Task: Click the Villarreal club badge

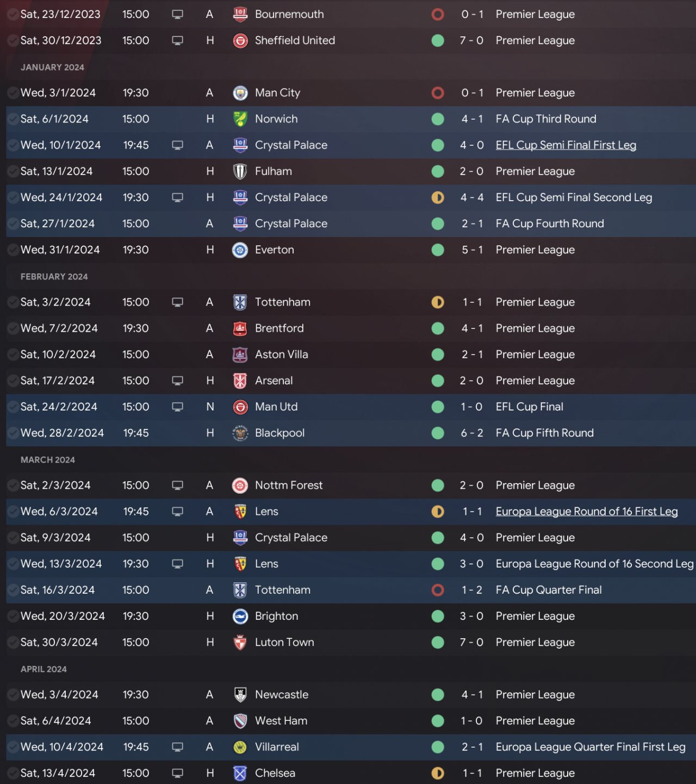Action: click(x=240, y=747)
